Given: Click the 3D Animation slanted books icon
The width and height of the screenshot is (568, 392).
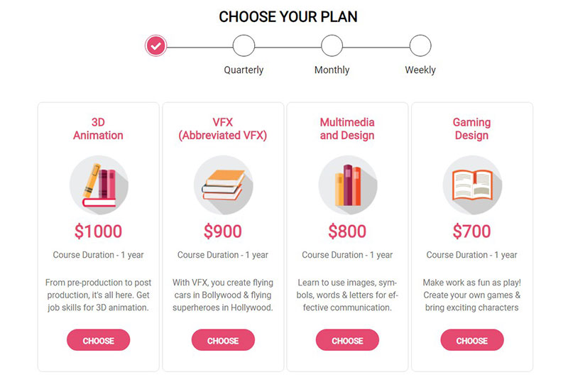Looking at the screenshot, I should [99, 185].
